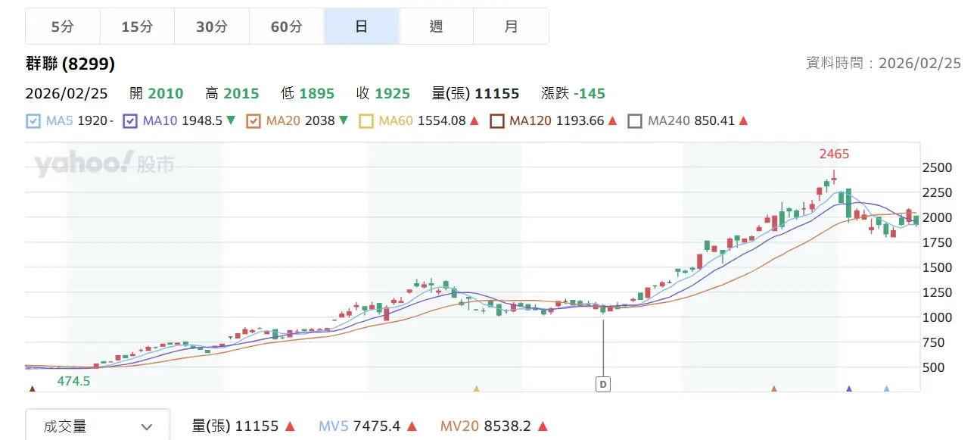Click the purple triangle marker on time axis
This screenshot has height=440, width=980.
[x=848, y=389]
